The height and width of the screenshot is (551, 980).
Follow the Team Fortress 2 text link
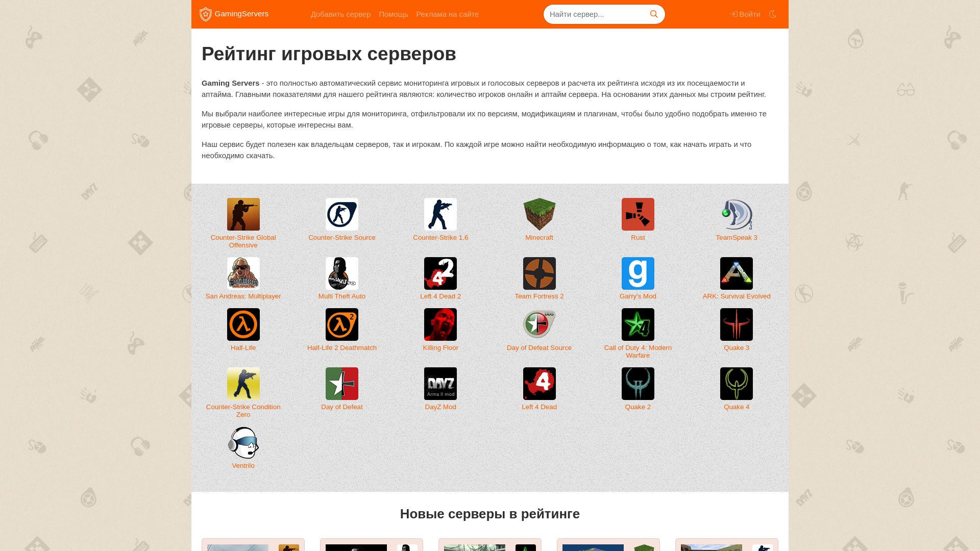(x=540, y=296)
